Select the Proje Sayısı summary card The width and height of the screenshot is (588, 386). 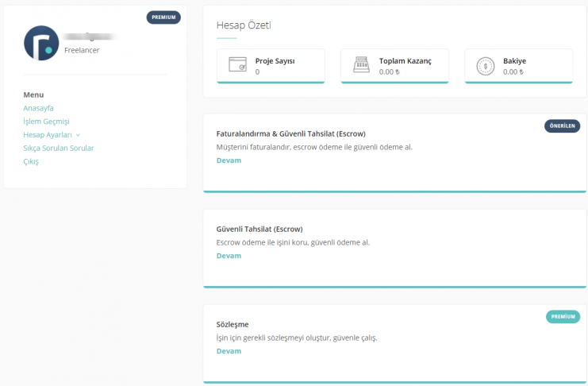[x=271, y=66]
